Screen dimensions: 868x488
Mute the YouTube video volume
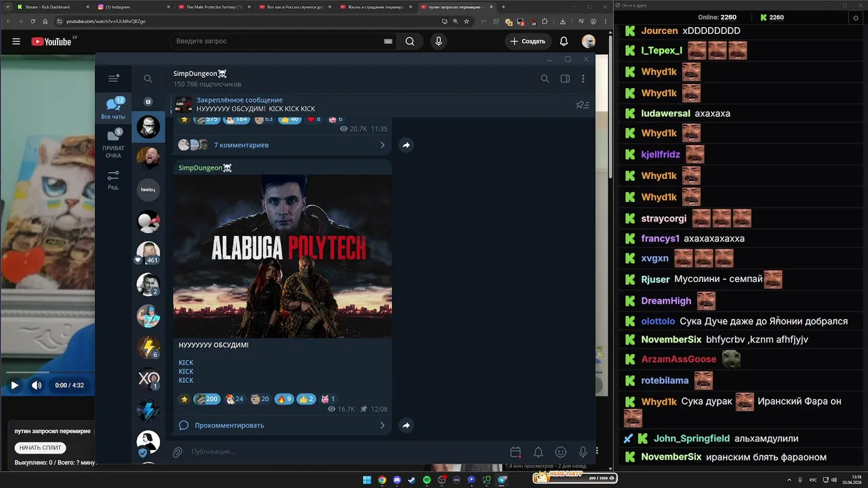37,385
